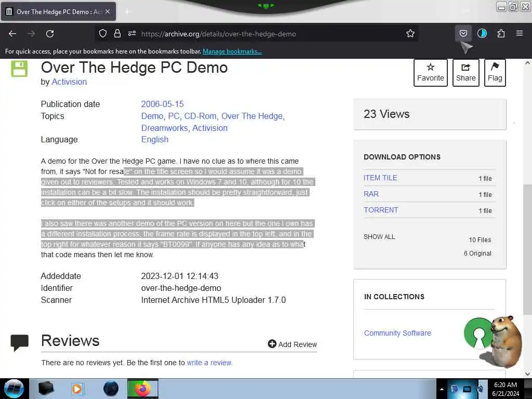
Task: Open the shield tracking protection icon
Action: pos(103,33)
